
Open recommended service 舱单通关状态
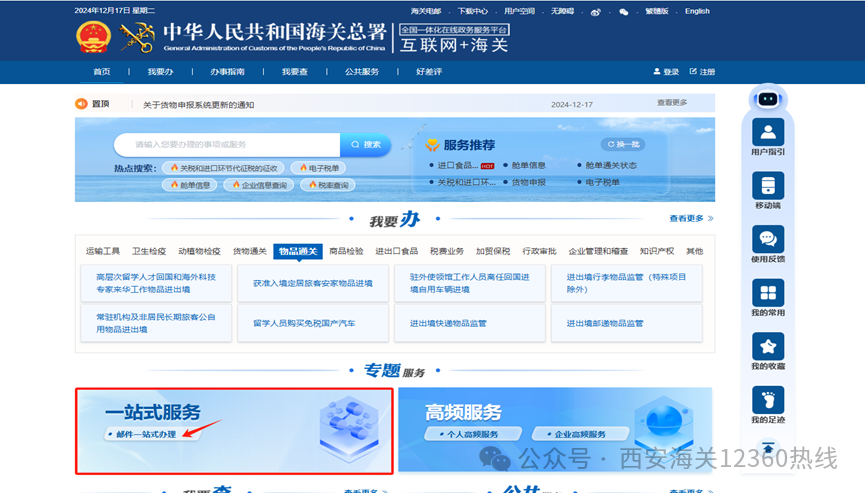pos(611,165)
